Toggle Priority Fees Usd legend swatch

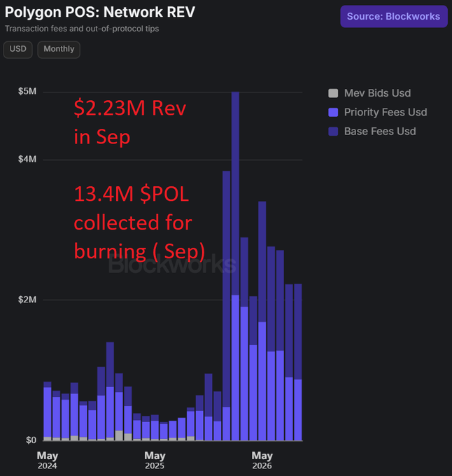pos(333,112)
